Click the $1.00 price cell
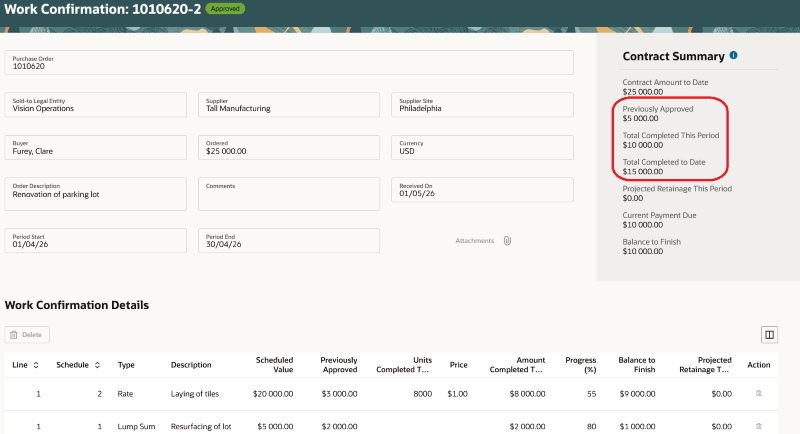The height and width of the screenshot is (434, 800). click(x=458, y=394)
